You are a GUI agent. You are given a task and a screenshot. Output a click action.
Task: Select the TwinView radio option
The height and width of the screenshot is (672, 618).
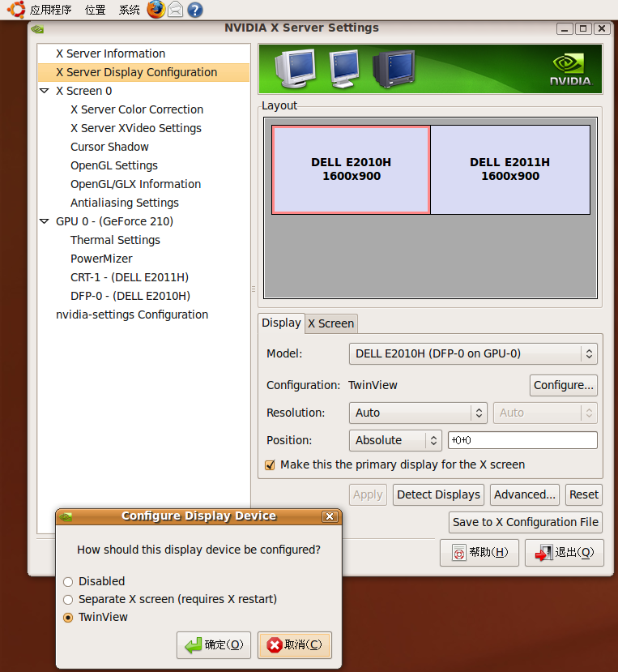[x=68, y=618]
